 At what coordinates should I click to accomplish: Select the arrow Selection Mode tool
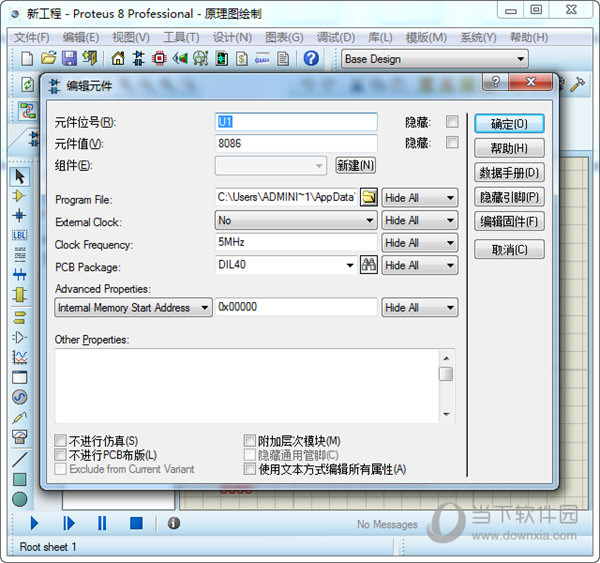coord(20,176)
